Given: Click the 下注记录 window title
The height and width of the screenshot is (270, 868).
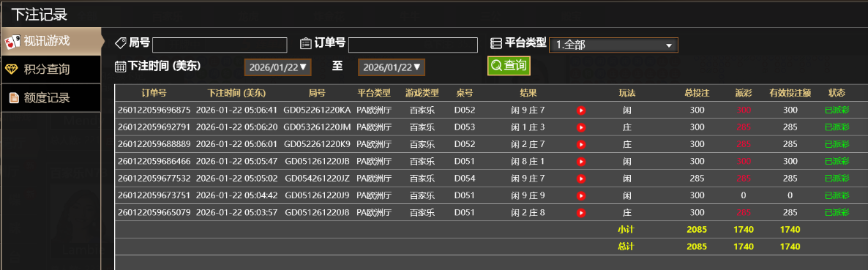Looking at the screenshot, I should [39, 14].
